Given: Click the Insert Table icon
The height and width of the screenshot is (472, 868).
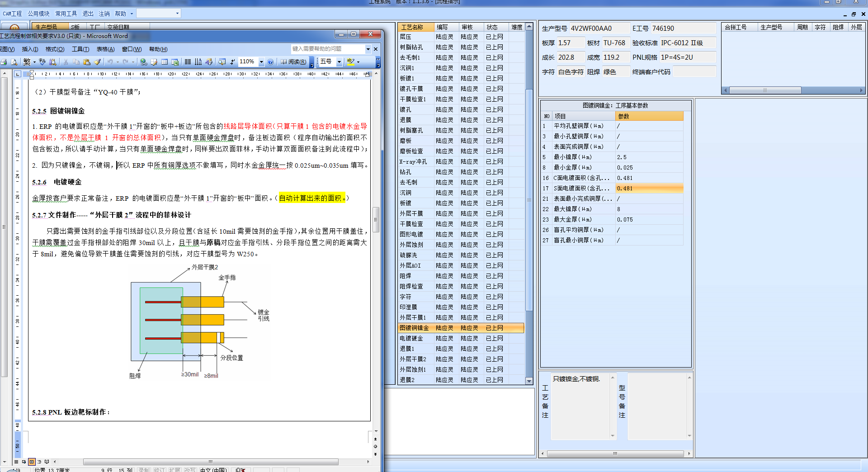Looking at the screenshot, I should [x=165, y=62].
